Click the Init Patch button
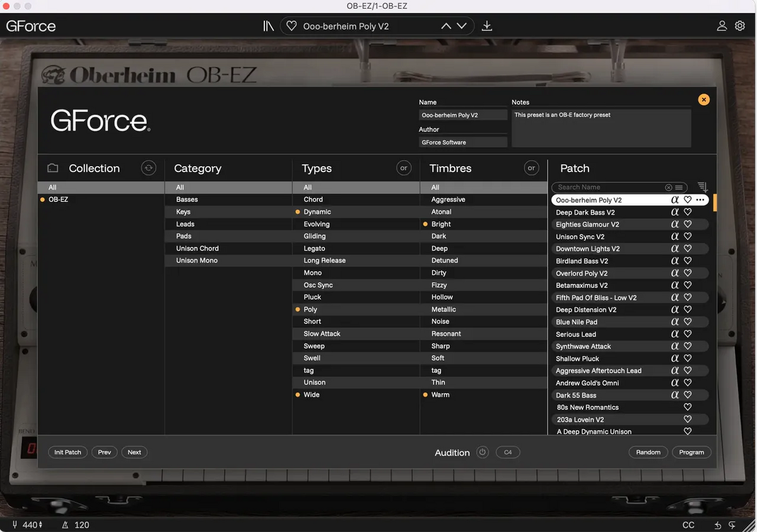Viewport: 757px width, 532px height. (x=67, y=452)
